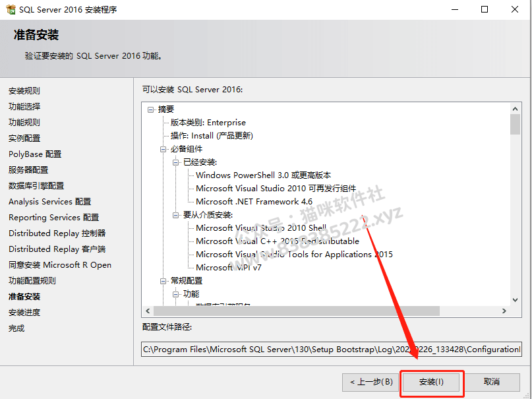Screen dimensions: 532x399
Task: Select 功能配置规则 in the sidebar
Action: (x=32, y=281)
